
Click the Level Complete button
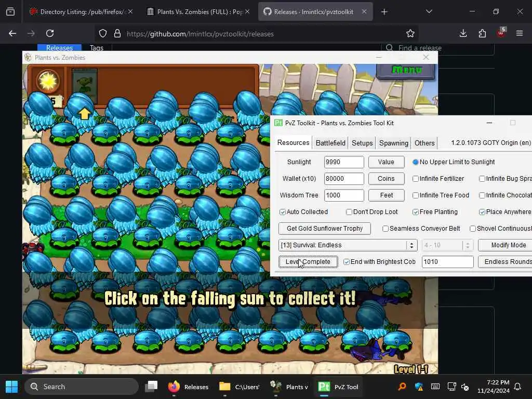click(308, 262)
